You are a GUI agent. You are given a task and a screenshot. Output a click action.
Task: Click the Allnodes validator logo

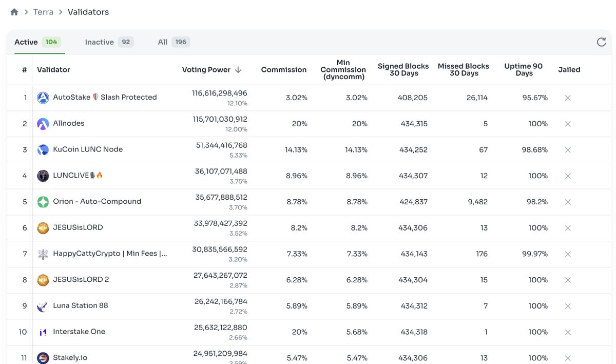click(x=43, y=123)
